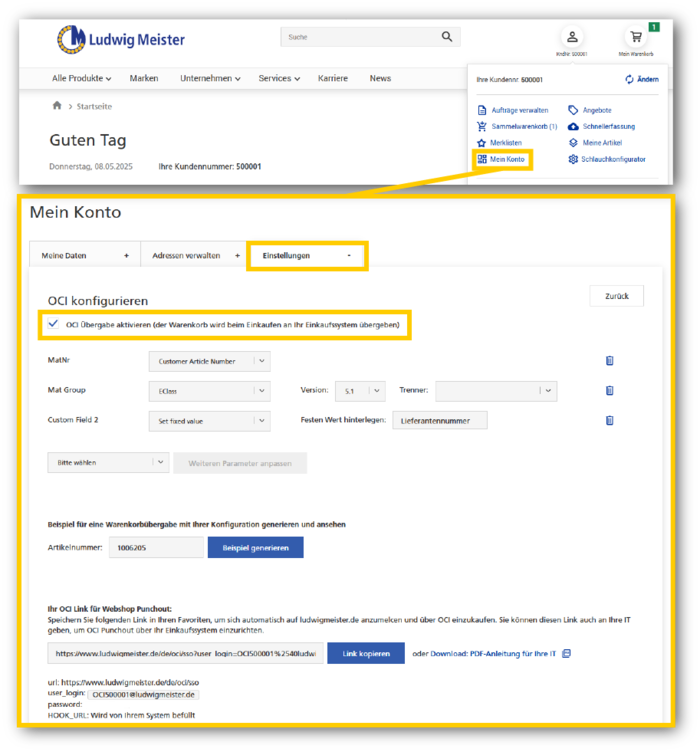
Task: Open the 'Customer Article Number' dropdown
Action: tap(209, 361)
